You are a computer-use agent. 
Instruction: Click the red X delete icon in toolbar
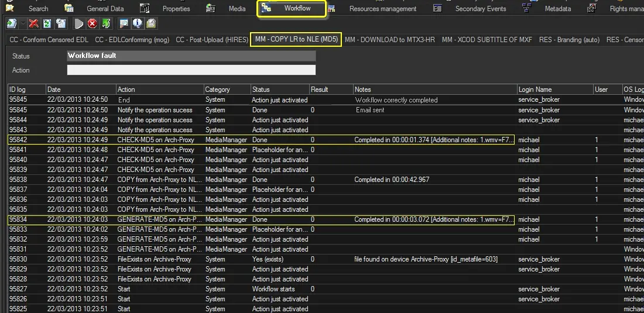[x=34, y=24]
